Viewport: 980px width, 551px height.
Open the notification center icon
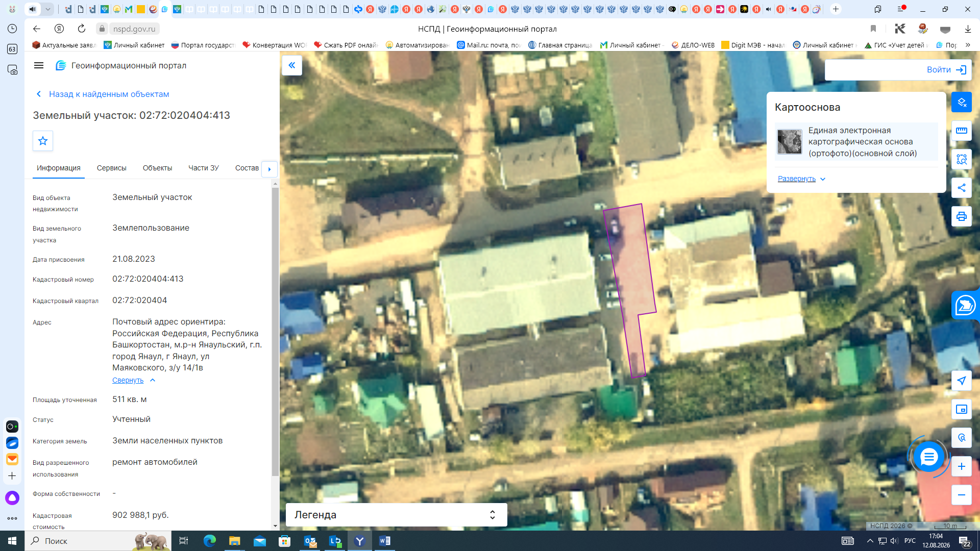964,541
